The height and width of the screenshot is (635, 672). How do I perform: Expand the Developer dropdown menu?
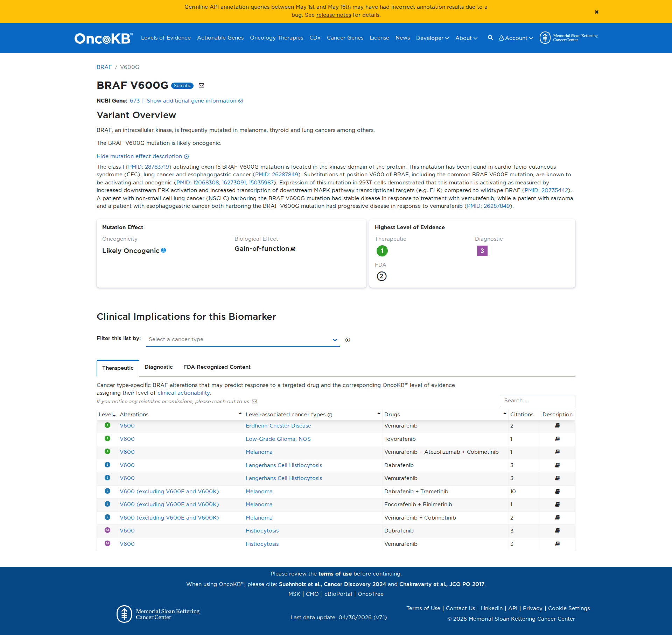pyautogui.click(x=432, y=38)
